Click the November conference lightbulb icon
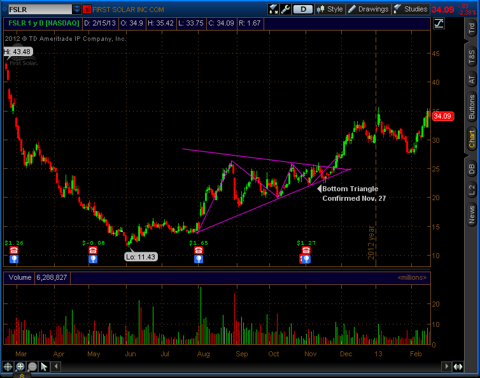 (306, 259)
